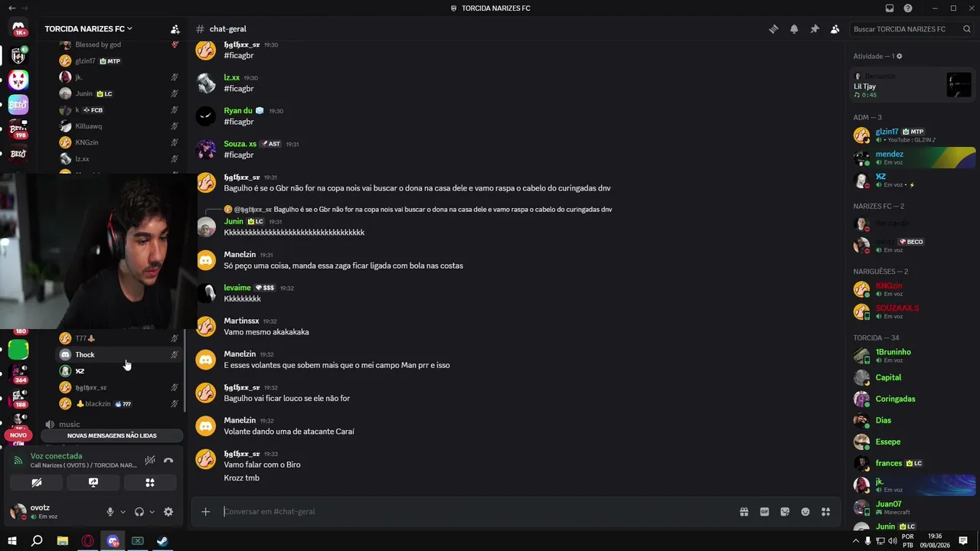Toggle microphone mute for ovotz
980x551 pixels.
pos(110,512)
